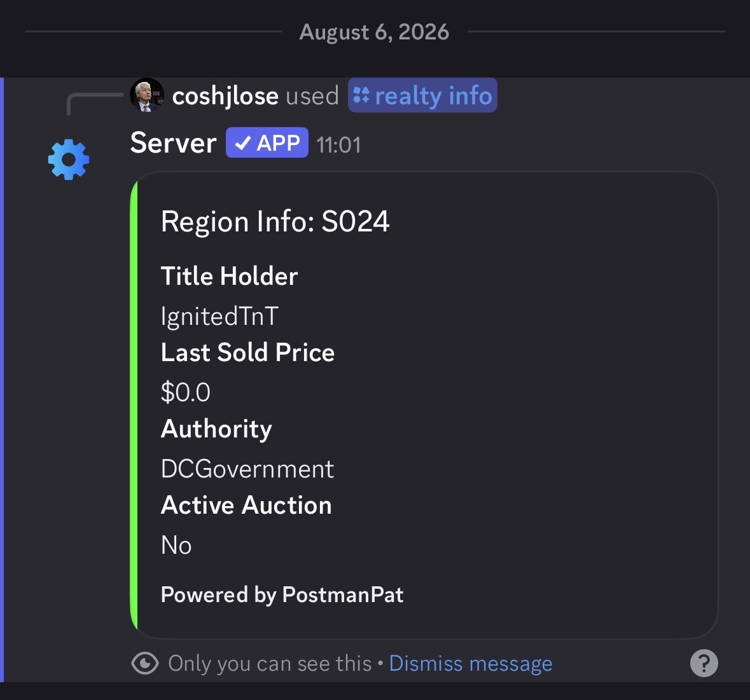Open coshjlose's small profile avatar
Image resolution: width=750 pixels, height=700 pixels.
pyautogui.click(x=147, y=95)
